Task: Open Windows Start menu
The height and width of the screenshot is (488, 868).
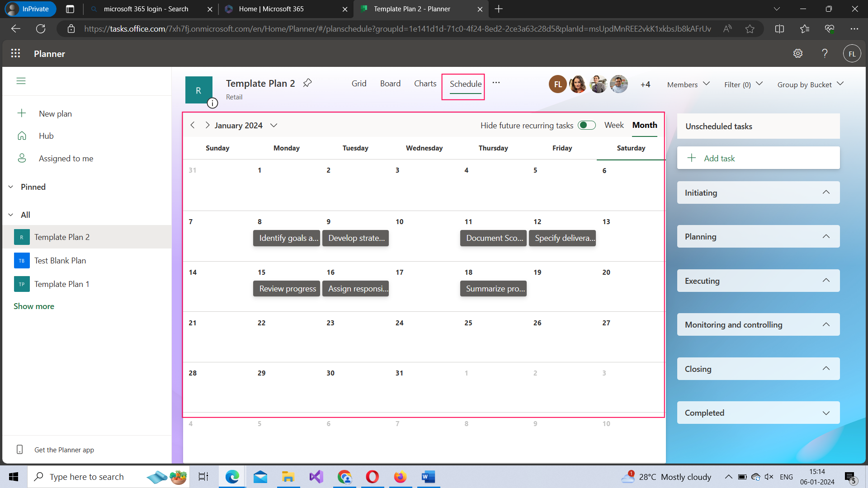Action: [x=14, y=477]
